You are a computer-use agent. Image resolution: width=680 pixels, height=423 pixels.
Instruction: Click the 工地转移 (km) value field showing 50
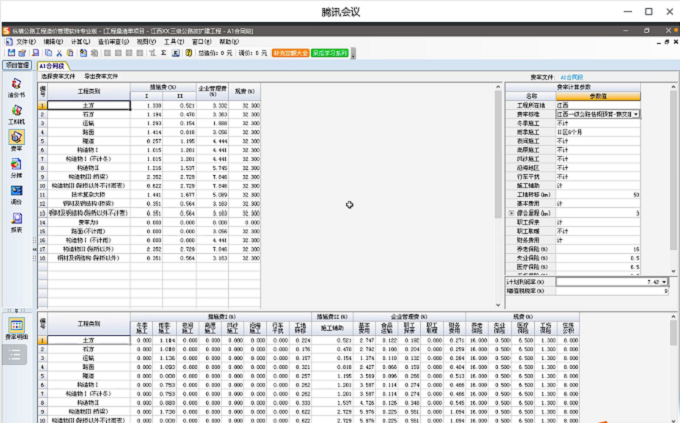coord(598,195)
